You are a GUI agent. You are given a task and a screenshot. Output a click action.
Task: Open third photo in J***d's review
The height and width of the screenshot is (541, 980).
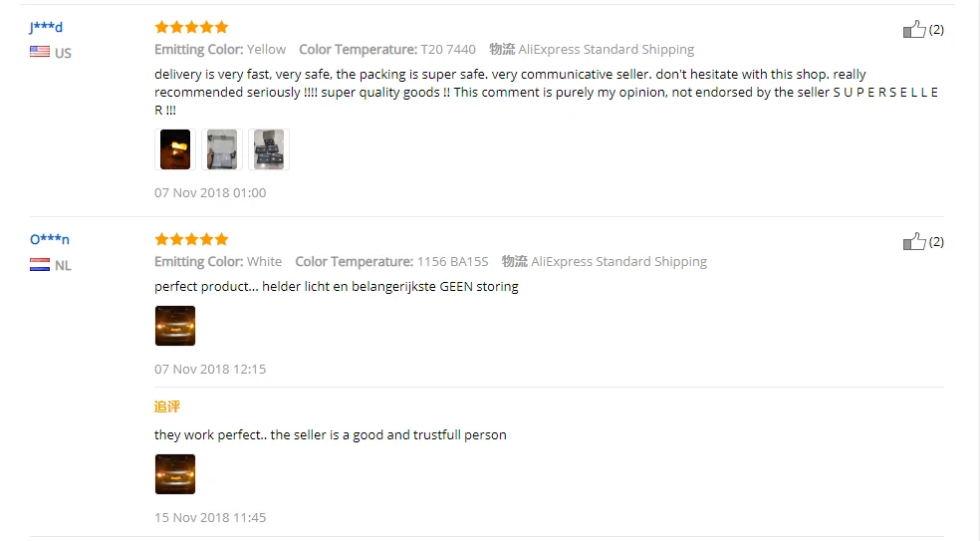[269, 149]
